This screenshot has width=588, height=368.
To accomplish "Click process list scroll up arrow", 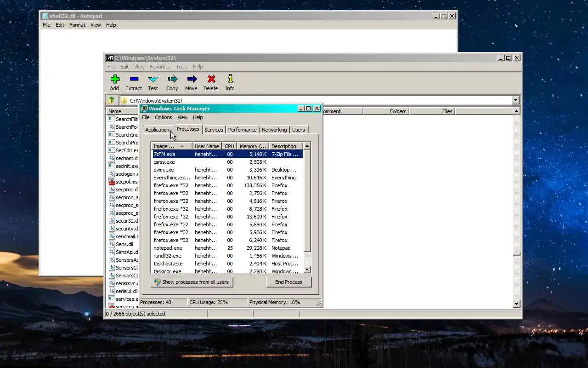I will pos(307,146).
